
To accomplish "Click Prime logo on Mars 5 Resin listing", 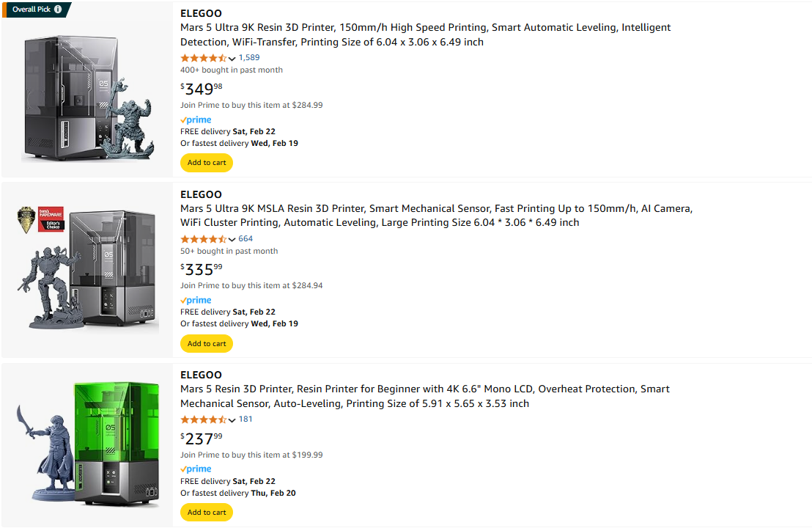I will [x=196, y=469].
